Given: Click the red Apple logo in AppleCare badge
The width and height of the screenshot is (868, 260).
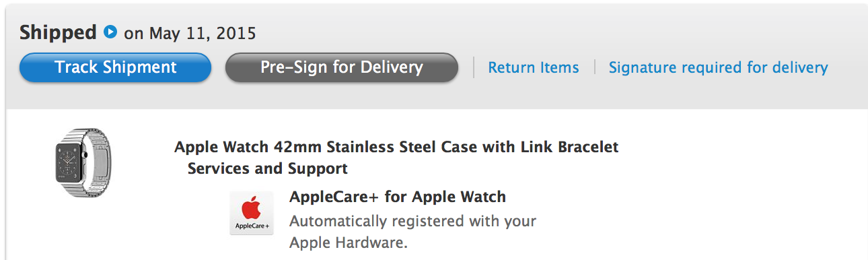Looking at the screenshot, I should [x=251, y=207].
